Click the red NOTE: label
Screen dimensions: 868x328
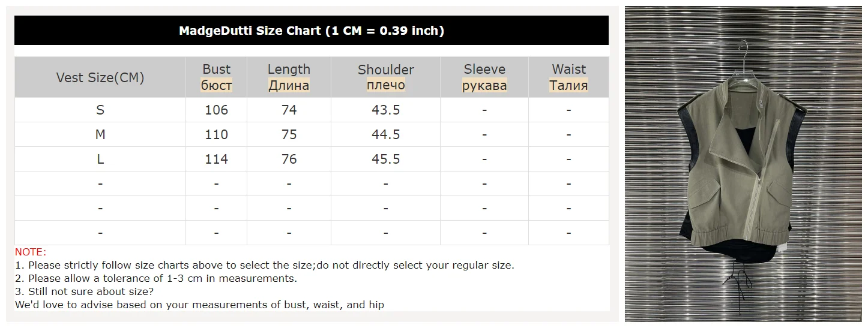pos(31,252)
